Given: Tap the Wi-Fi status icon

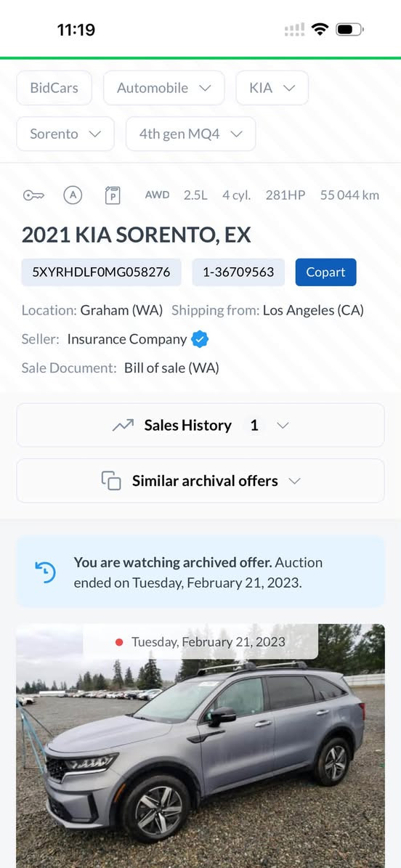Looking at the screenshot, I should click(320, 29).
